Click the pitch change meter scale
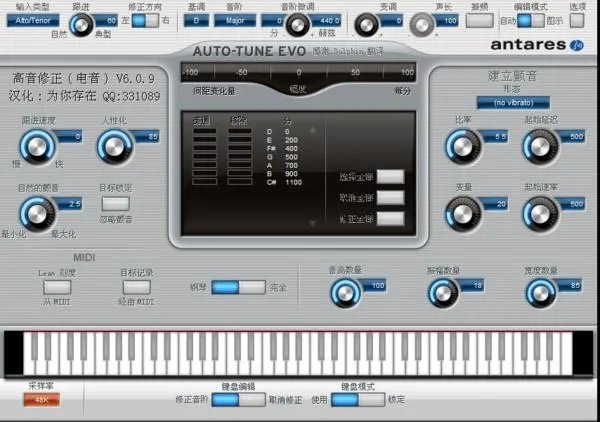 298,72
